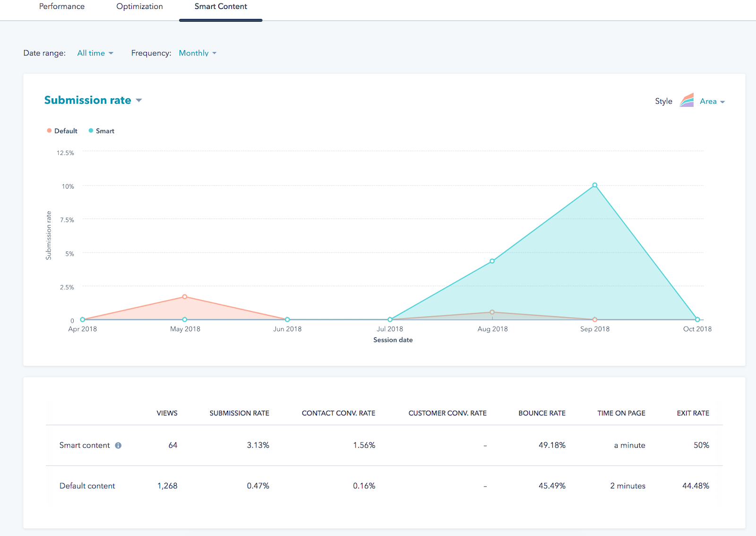Select the Smart Content tab

pyautogui.click(x=221, y=7)
